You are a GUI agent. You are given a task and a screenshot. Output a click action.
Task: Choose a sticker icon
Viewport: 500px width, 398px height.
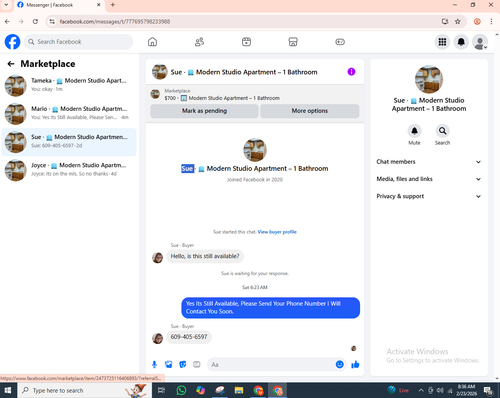coord(183,364)
